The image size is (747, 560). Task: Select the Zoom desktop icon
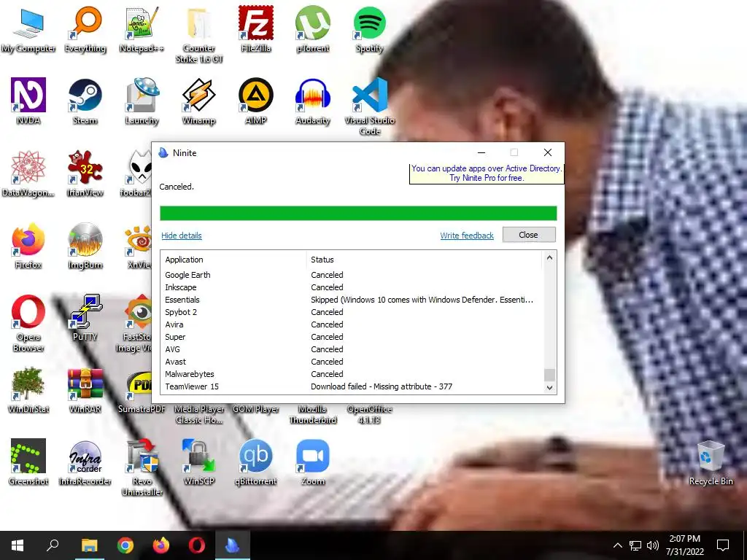(x=312, y=462)
